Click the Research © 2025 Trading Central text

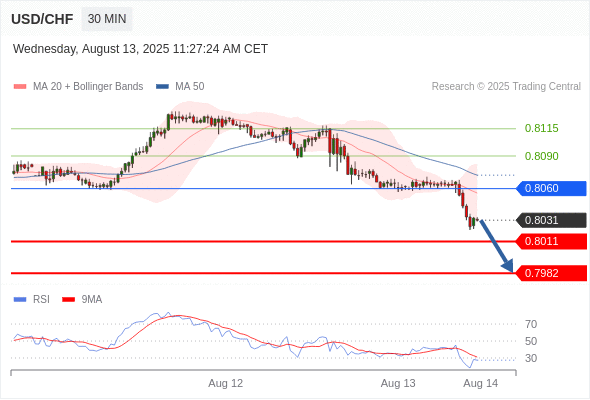tap(506, 87)
